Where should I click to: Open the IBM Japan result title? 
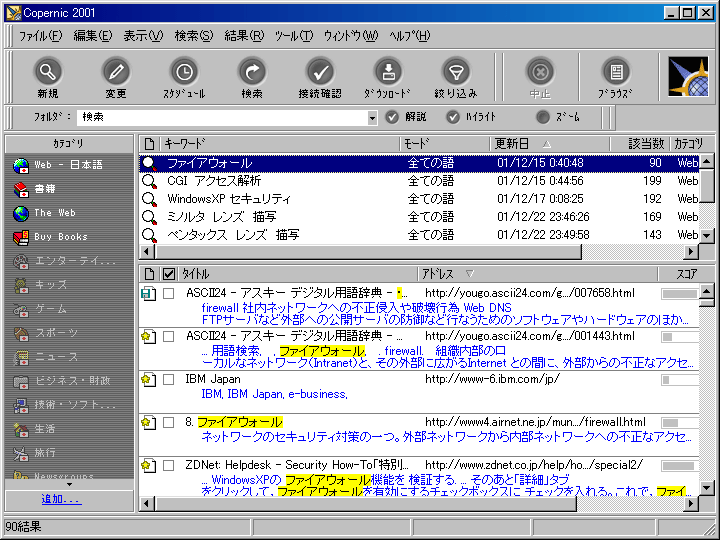coord(213,379)
